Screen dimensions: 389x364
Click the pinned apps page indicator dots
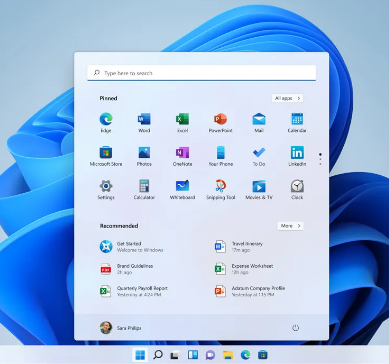pos(320,159)
